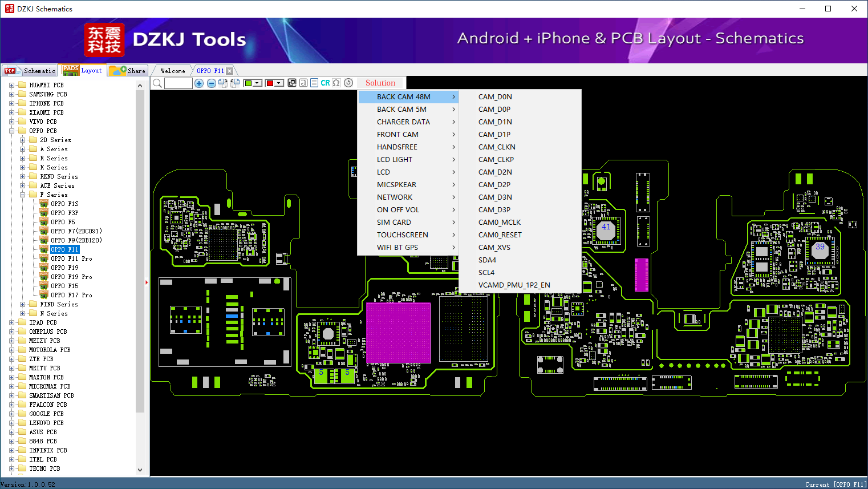The image size is (868, 489).
Task: Click the zoom out minus icon
Action: tap(211, 83)
